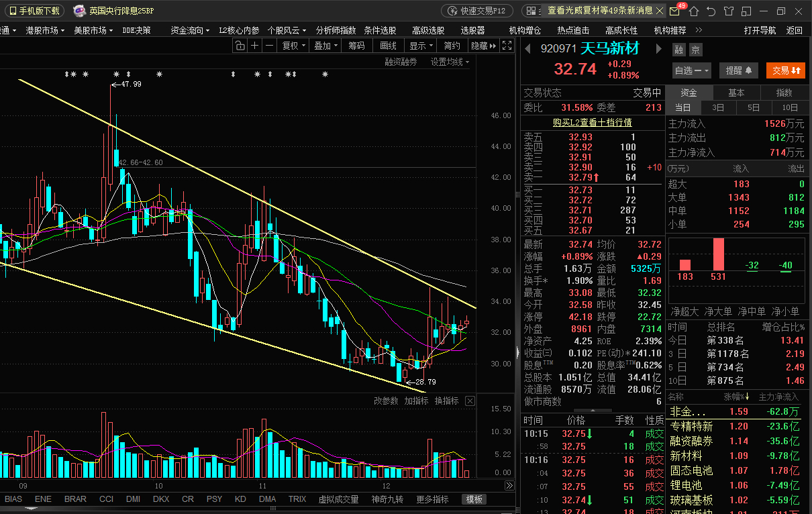Switch to 简约 simple view
The height and width of the screenshot is (514, 812).
[x=452, y=46]
